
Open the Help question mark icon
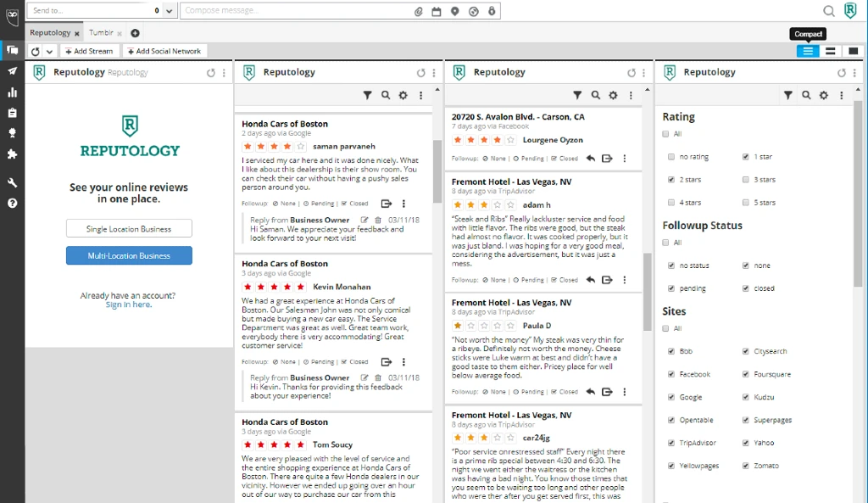coord(12,204)
